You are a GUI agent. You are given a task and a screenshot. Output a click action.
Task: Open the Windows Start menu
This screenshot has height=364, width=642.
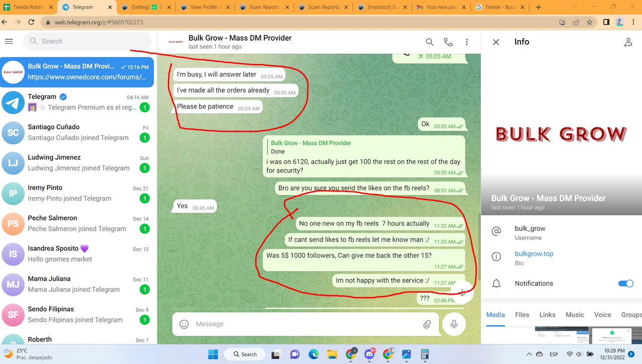tap(213, 354)
